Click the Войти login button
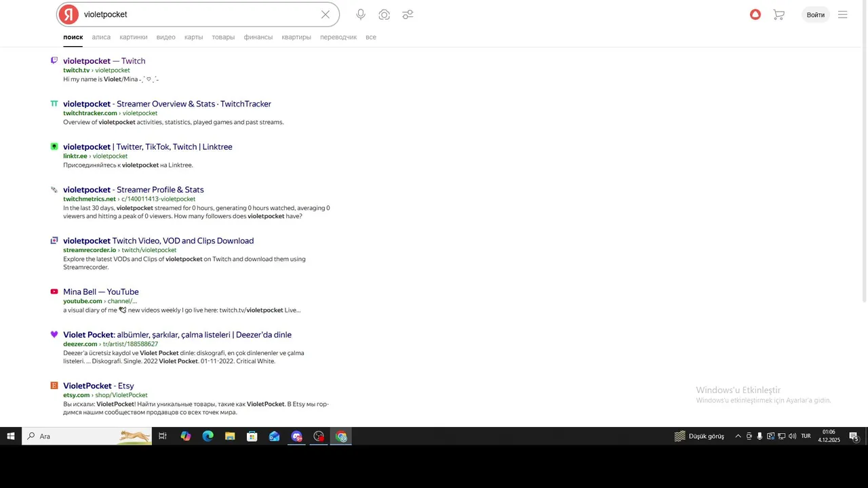This screenshot has width=868, height=488. pyautogui.click(x=816, y=14)
